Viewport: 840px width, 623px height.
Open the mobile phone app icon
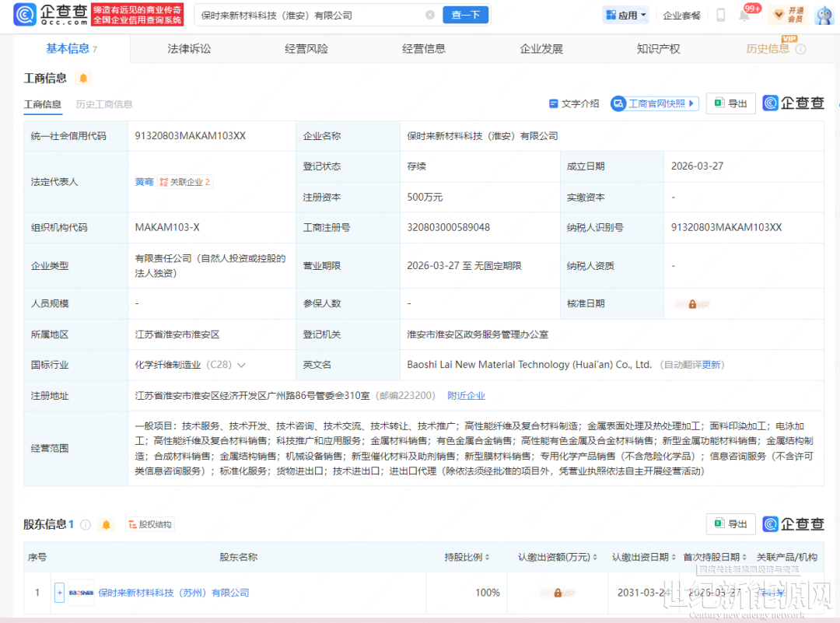(721, 15)
